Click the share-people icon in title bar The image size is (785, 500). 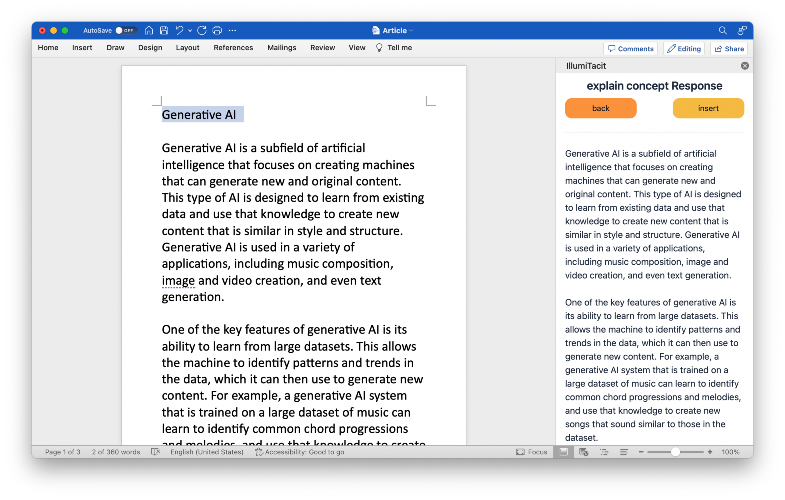(742, 31)
